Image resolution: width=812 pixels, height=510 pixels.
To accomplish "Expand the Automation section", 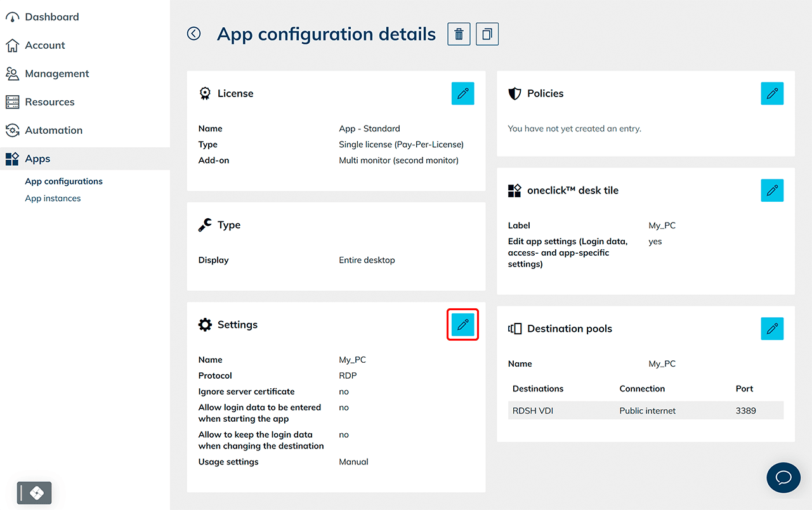I will 54,130.
